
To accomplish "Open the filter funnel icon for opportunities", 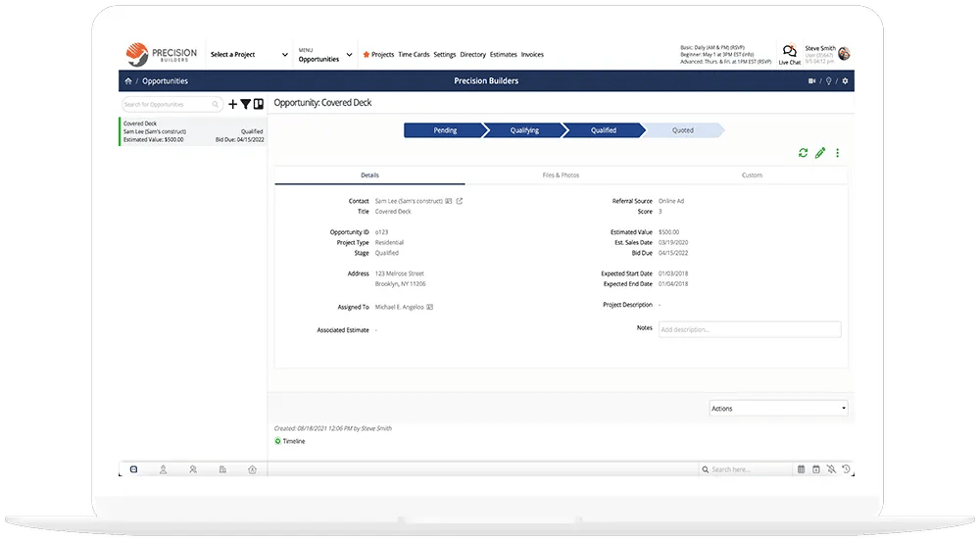I will (x=246, y=104).
